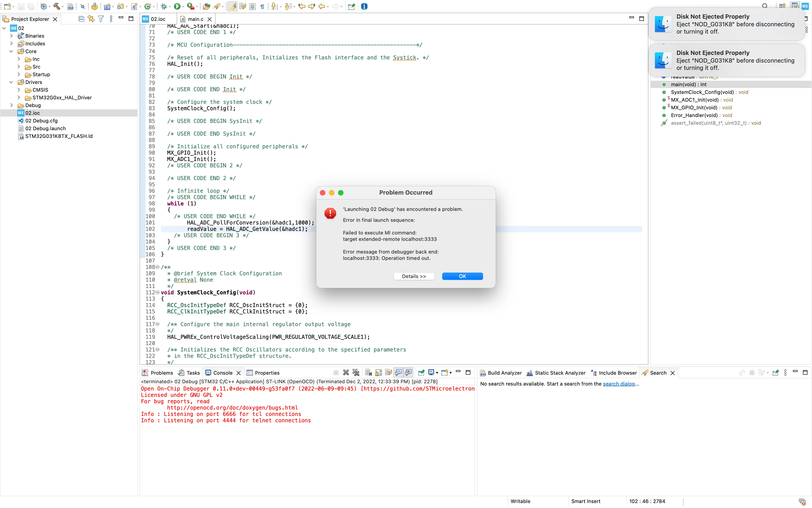Expand the Includes tree node
The image size is (812, 508).
click(11, 43)
